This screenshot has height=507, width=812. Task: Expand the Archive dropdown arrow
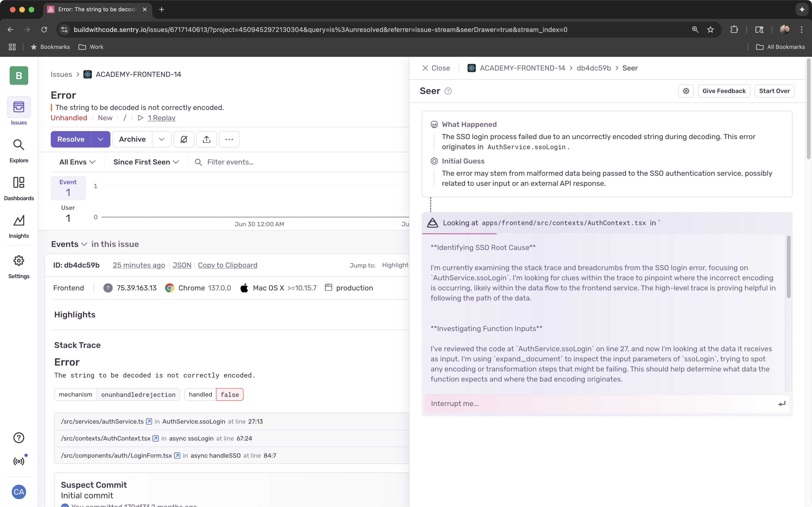click(x=162, y=139)
